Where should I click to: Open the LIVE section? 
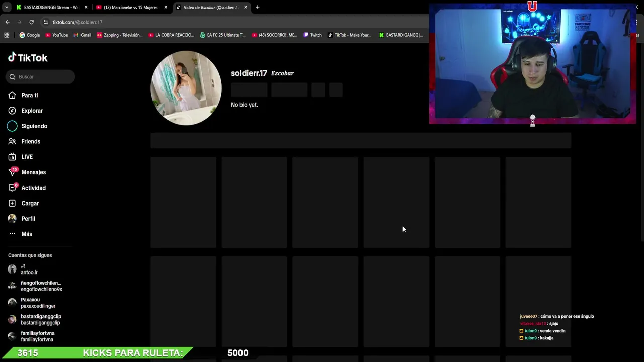(x=27, y=157)
